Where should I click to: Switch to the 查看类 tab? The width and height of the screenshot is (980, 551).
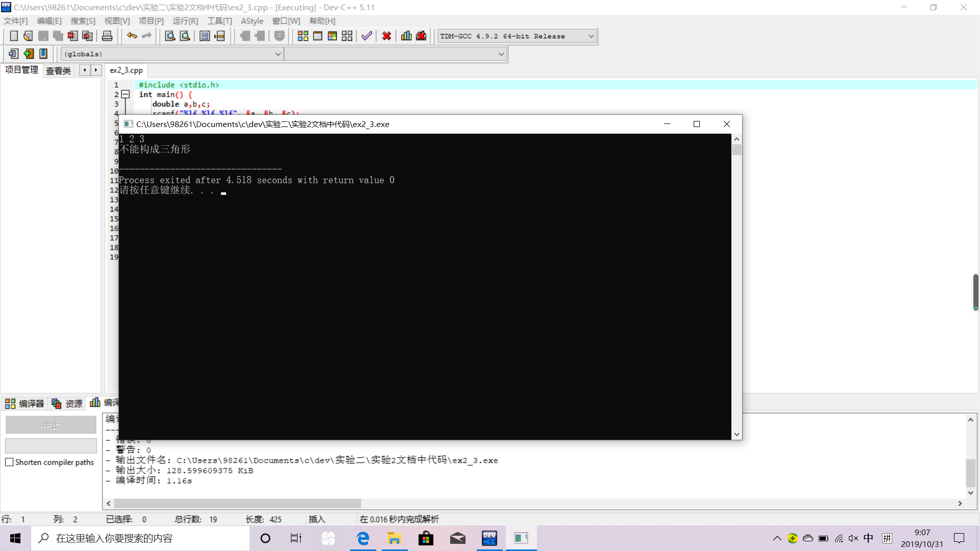[x=58, y=70]
